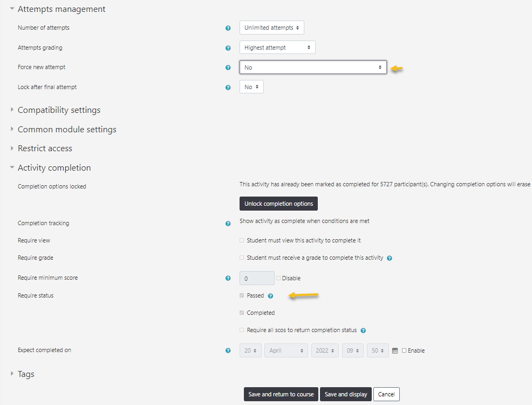This screenshot has height=405, width=532.
Task: Click help icon next to Force new attempt
Action: pyautogui.click(x=228, y=67)
